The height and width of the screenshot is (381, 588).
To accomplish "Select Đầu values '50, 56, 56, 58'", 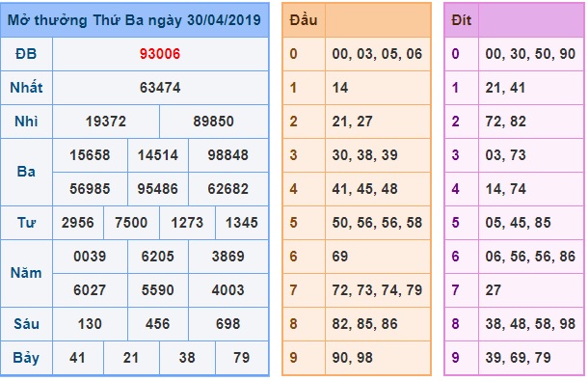I will click(x=377, y=223).
